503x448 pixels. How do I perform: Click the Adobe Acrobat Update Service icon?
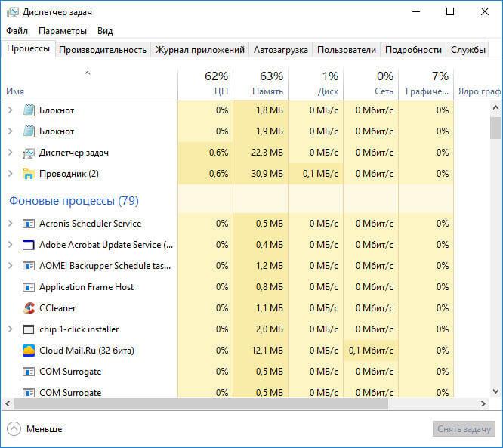coord(29,245)
